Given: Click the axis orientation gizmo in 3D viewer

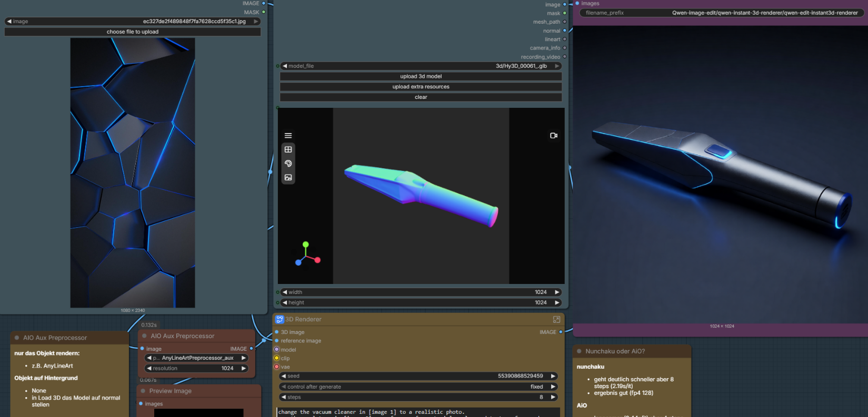Looking at the screenshot, I should click(307, 254).
